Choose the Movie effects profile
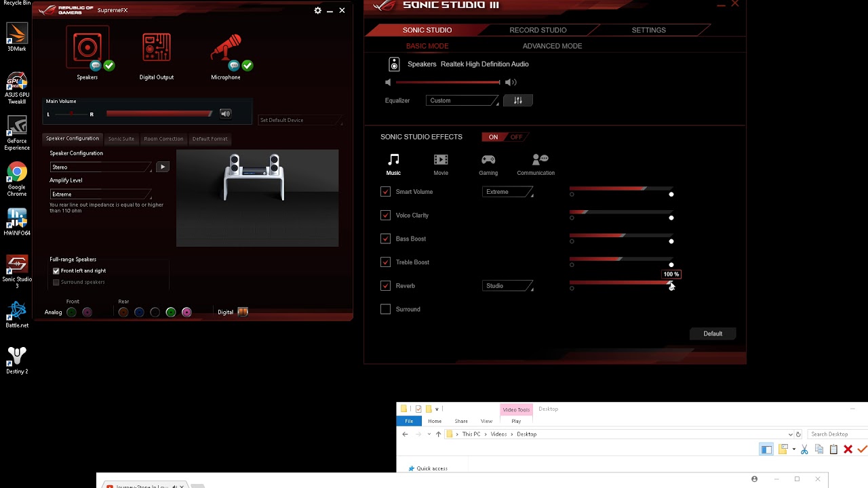The width and height of the screenshot is (868, 488). (441, 163)
